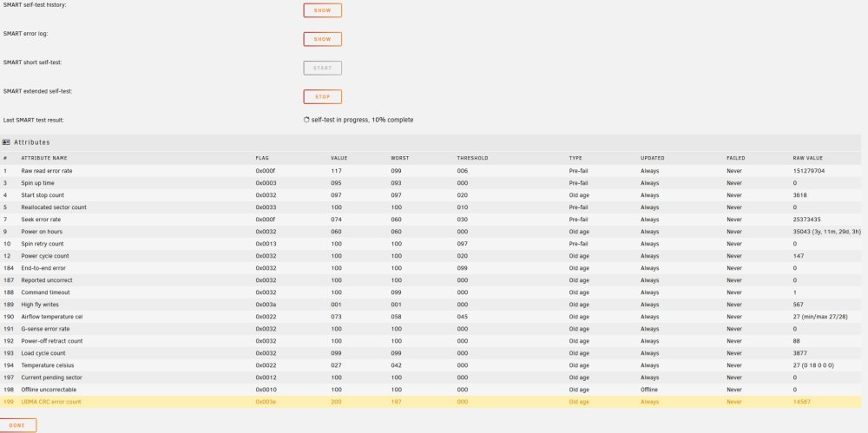Click raw value 3877 for Load cycle count

pyautogui.click(x=800, y=353)
